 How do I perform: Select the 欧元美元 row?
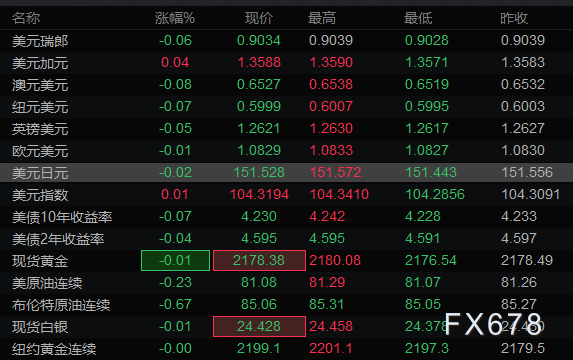pyautogui.click(x=286, y=151)
